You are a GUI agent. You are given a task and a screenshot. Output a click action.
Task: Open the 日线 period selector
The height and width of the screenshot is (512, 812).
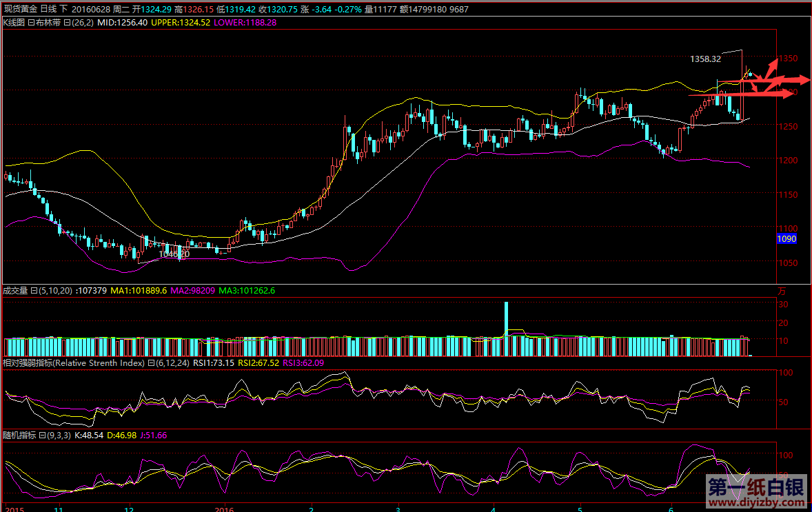[48, 9]
